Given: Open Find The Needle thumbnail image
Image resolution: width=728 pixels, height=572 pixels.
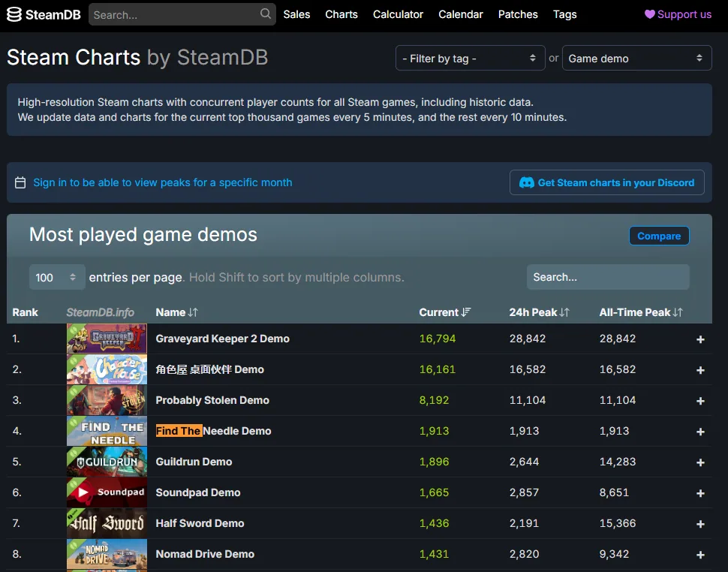Looking at the screenshot, I should point(107,431).
